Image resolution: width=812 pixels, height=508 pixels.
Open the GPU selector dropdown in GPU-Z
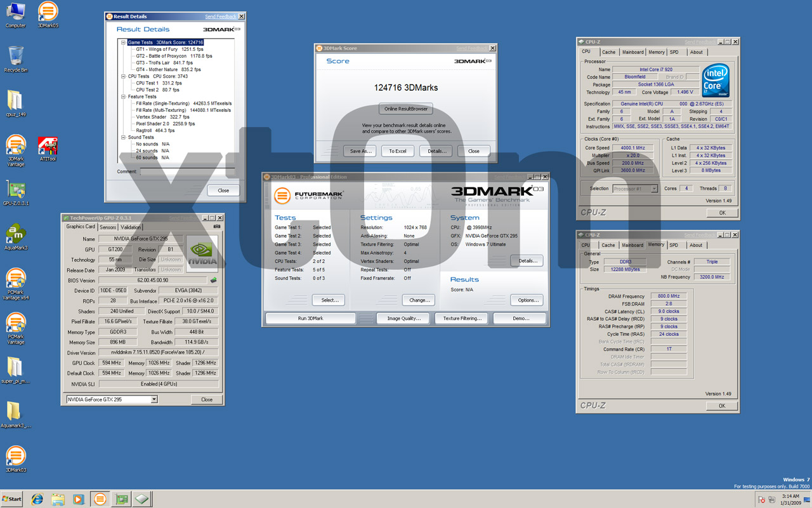pos(154,399)
